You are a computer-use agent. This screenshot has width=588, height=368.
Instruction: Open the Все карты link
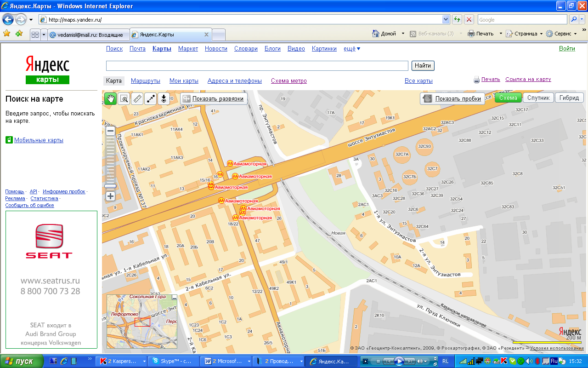pyautogui.click(x=418, y=81)
